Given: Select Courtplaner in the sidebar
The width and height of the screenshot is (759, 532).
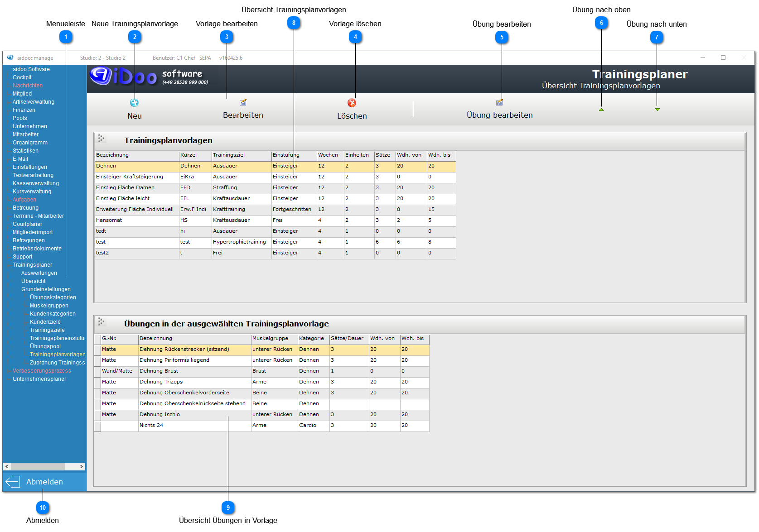Looking at the screenshot, I should [x=27, y=224].
